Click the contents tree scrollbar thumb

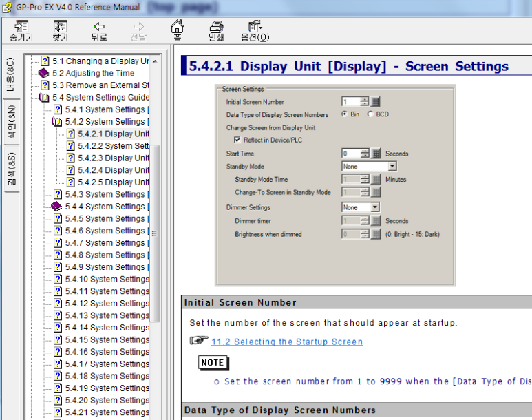154,233
